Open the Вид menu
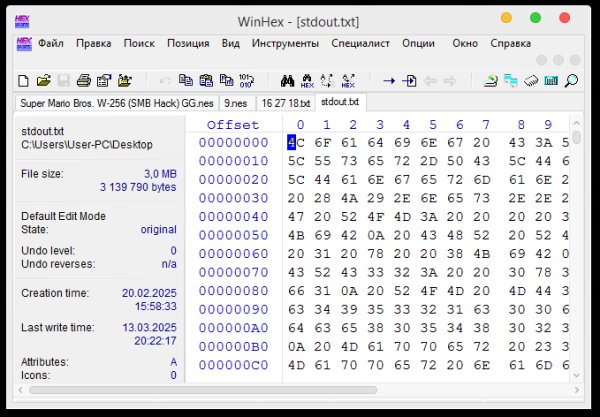600x417 pixels. tap(231, 43)
